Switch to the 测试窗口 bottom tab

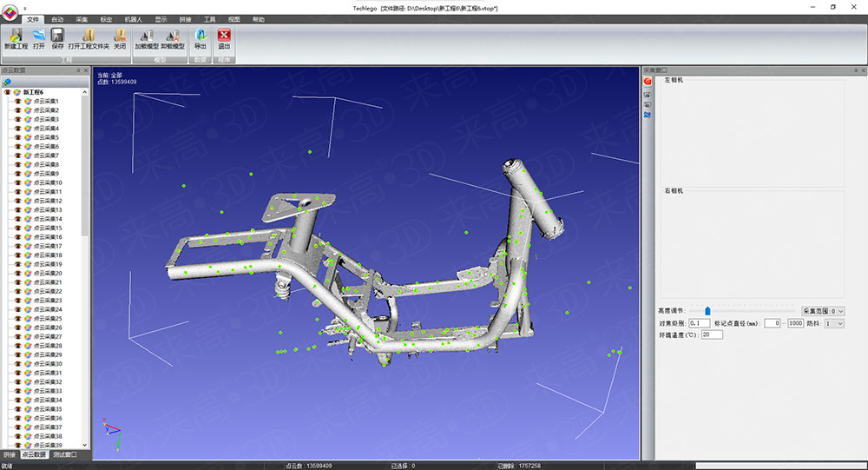(x=64, y=454)
